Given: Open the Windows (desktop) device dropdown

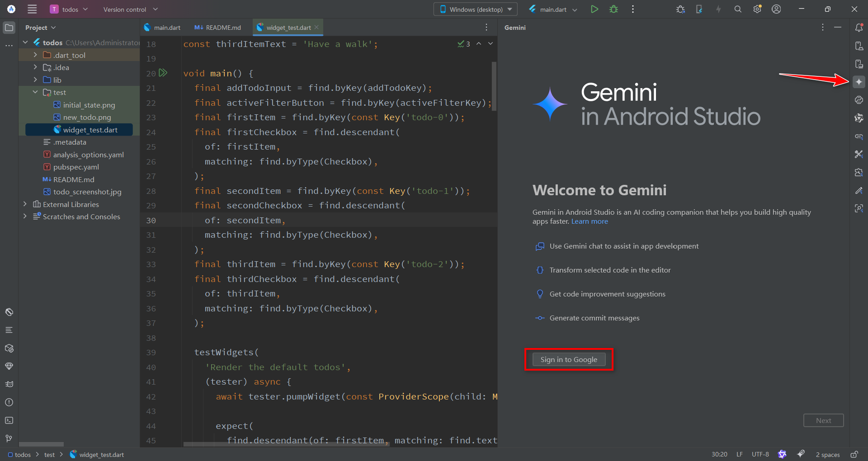Looking at the screenshot, I should pos(476,9).
